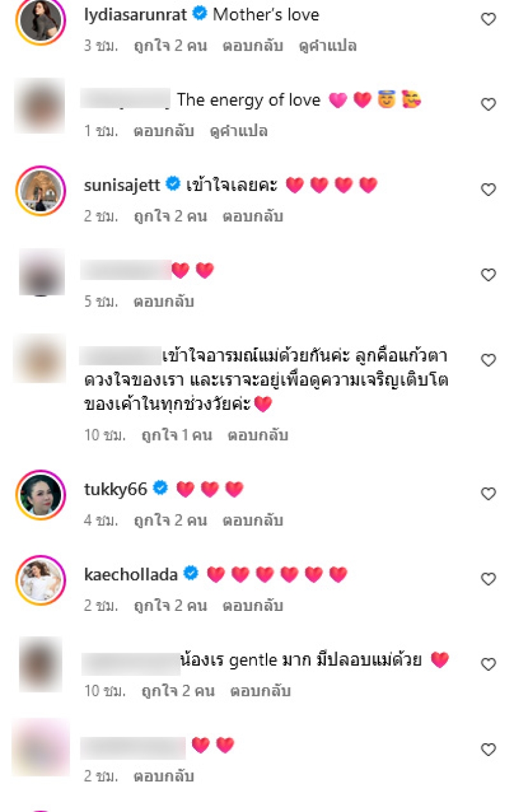This screenshot has width=514, height=812.
Task: Reply to "น้องเร gentle มาก" comment
Action: [x=260, y=691]
